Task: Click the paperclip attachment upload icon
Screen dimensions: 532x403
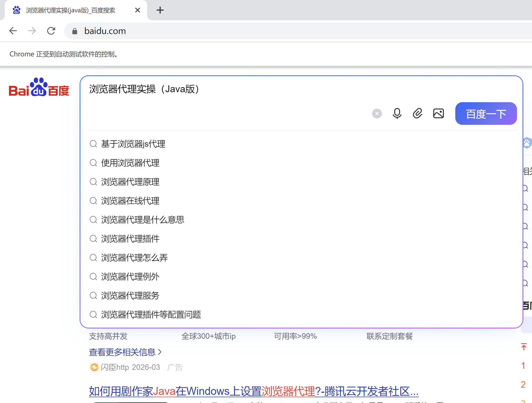Action: point(417,114)
